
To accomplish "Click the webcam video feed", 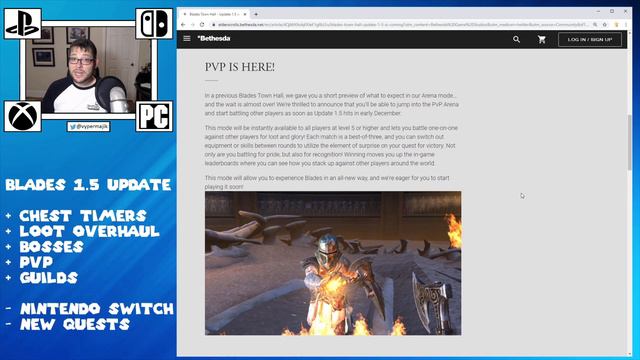I will click(x=89, y=69).
